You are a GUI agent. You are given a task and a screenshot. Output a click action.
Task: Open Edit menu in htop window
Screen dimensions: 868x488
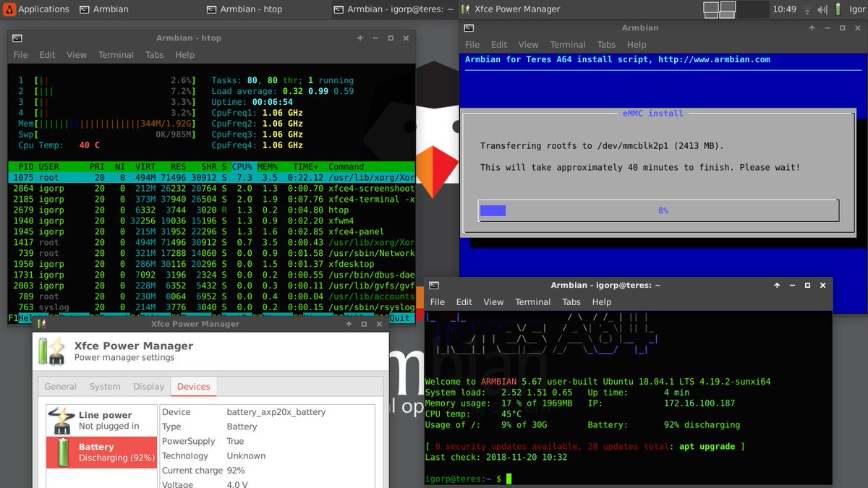(x=48, y=55)
